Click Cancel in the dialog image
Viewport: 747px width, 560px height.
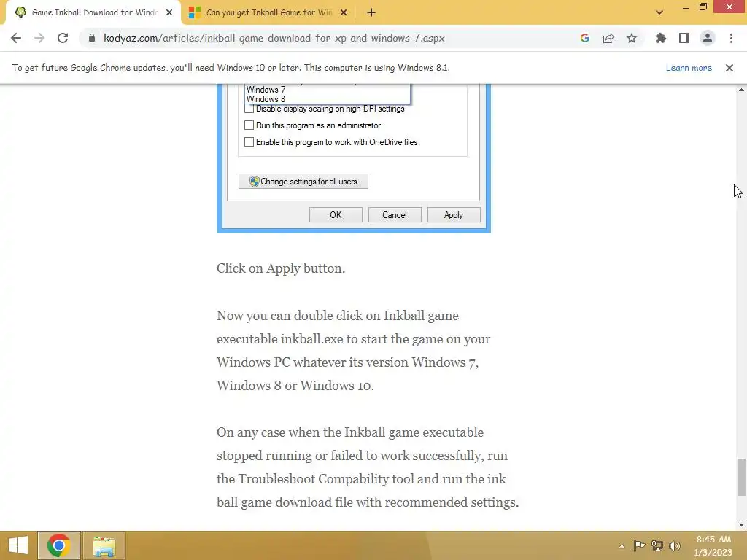point(395,215)
